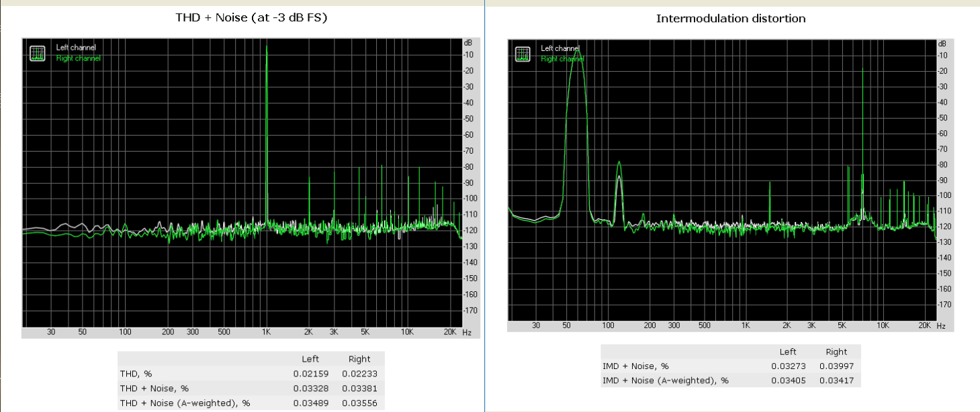Click the IMD + Noise (A-weighted), % label
The width and height of the screenshot is (980, 412).
[x=666, y=381]
